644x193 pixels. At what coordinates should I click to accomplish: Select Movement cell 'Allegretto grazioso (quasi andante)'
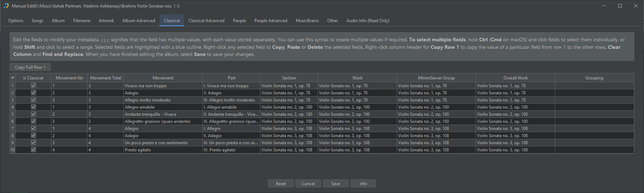(163, 121)
